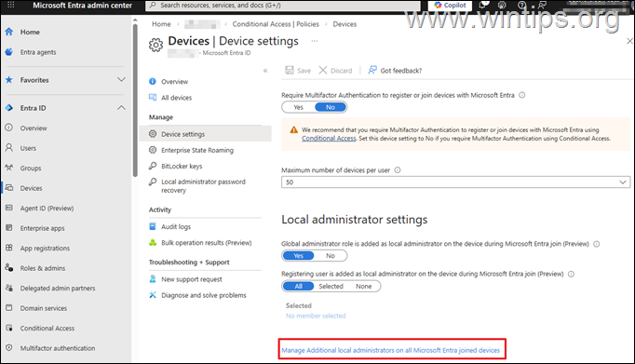The image size is (635, 364).
Task: Collapse the Entra ID section chevron
Action: tap(121, 108)
